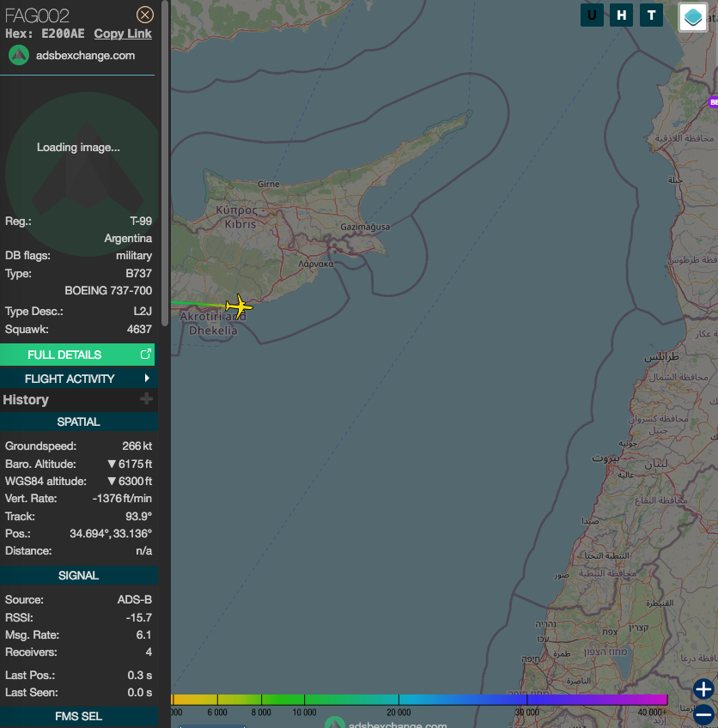Click the external-link icon on FULL DETAILS

click(x=146, y=355)
